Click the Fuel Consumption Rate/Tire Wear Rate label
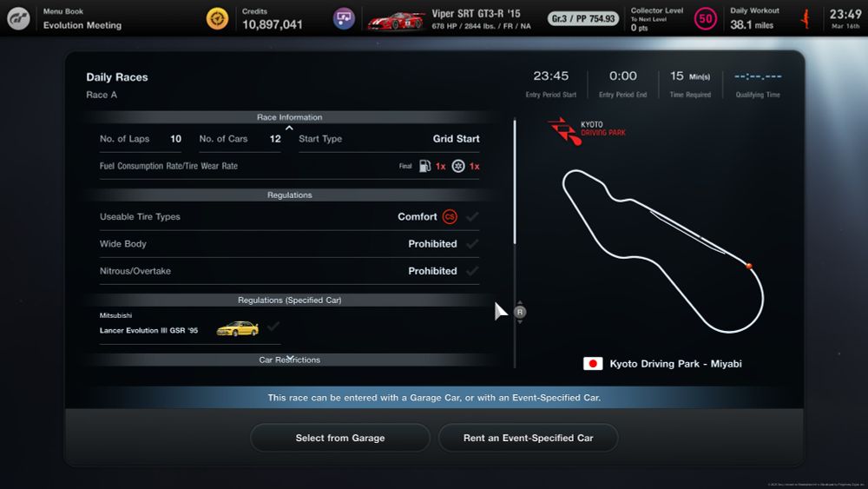The width and height of the screenshot is (868, 489). point(168,166)
